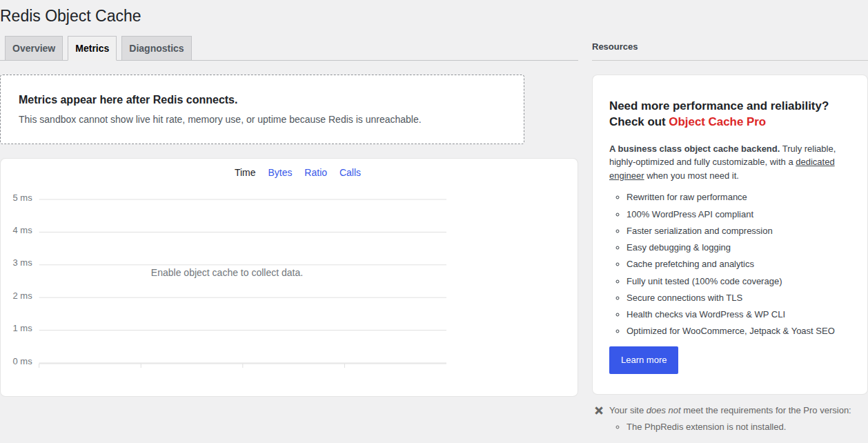
Task: Click 'Health checks via WordPress & WP CLI' bullet
Action: tap(706, 315)
